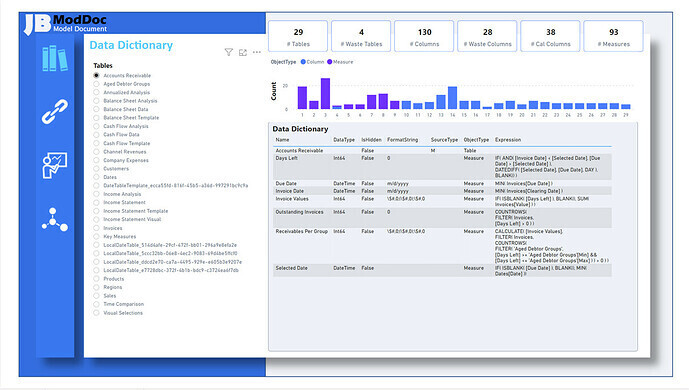Click the # Measures card showing 93
The height and width of the screenshot is (390, 689).
point(613,36)
